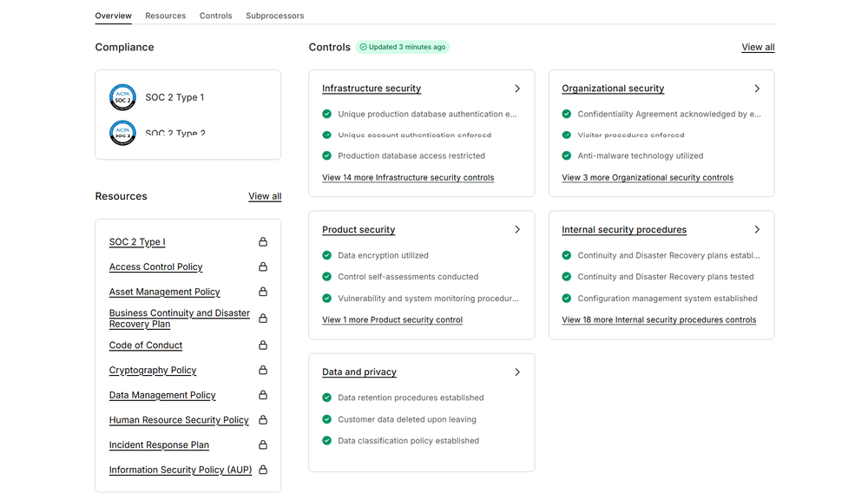
Task: View 18 more Internal security procedures controls
Action: coord(659,319)
